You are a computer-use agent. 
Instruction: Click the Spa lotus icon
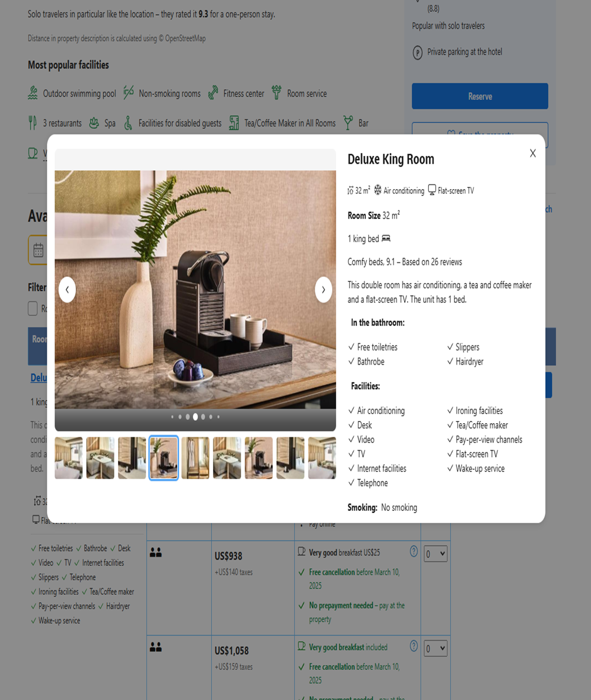pyautogui.click(x=94, y=123)
